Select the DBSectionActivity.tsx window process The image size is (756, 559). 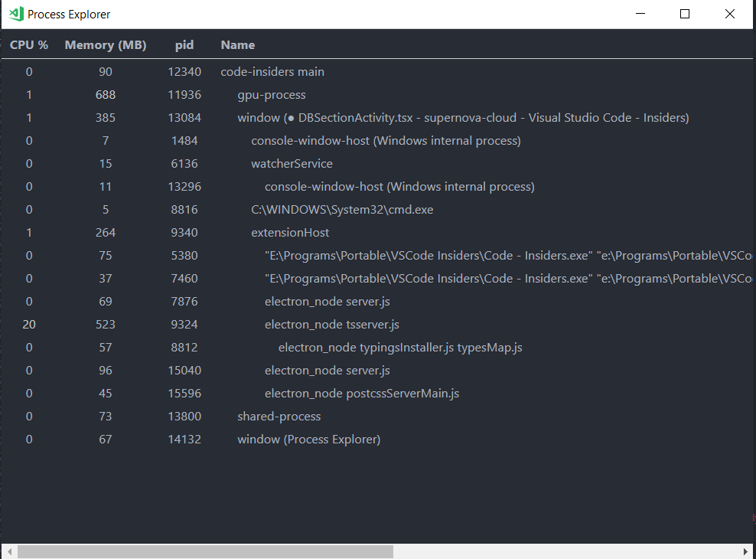[383, 117]
